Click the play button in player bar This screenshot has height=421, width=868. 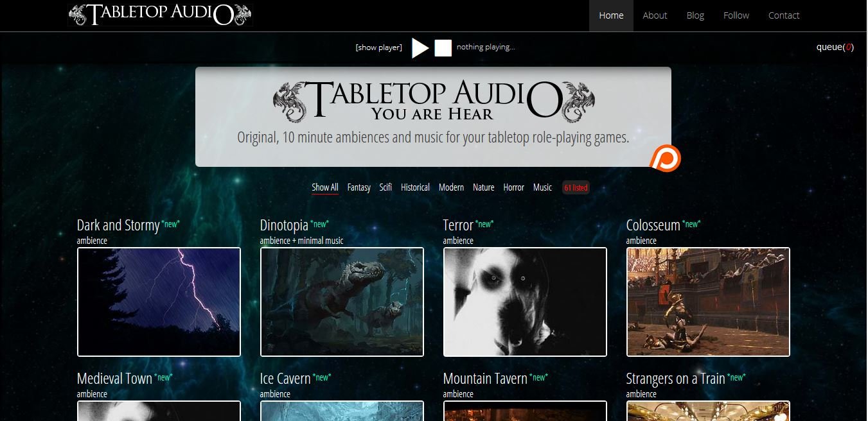[x=420, y=47]
